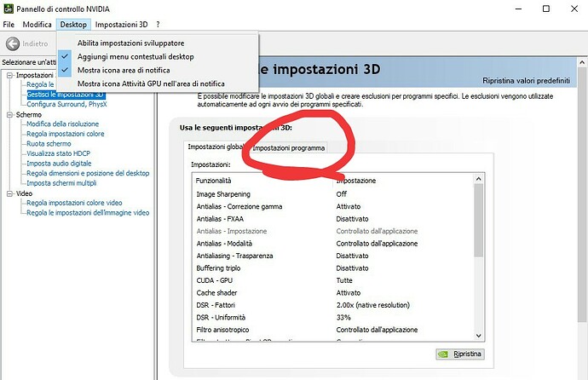Image resolution: width=588 pixels, height=380 pixels.
Task: Click the NVIDIA Control Panel title icon
Action: click(x=9, y=9)
